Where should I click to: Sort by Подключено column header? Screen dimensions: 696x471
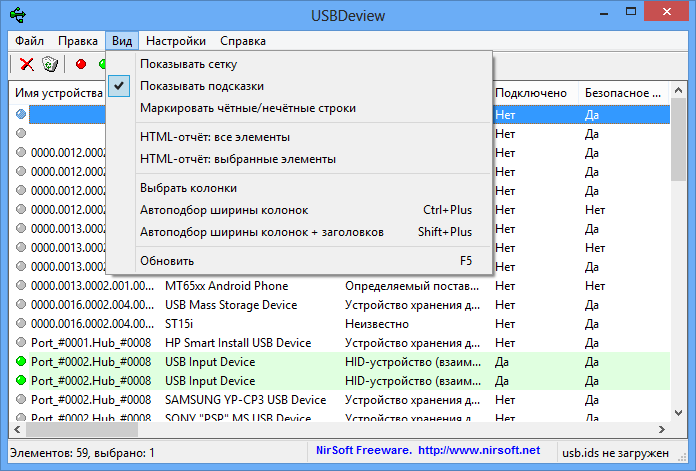[535, 93]
